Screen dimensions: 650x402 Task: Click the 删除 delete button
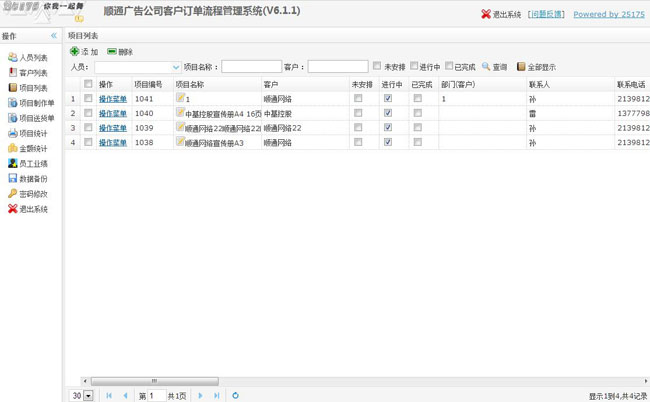[120, 51]
